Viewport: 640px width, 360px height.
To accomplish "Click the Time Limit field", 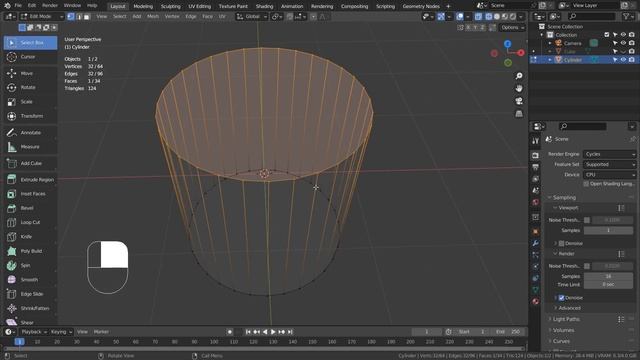I will [608, 284].
